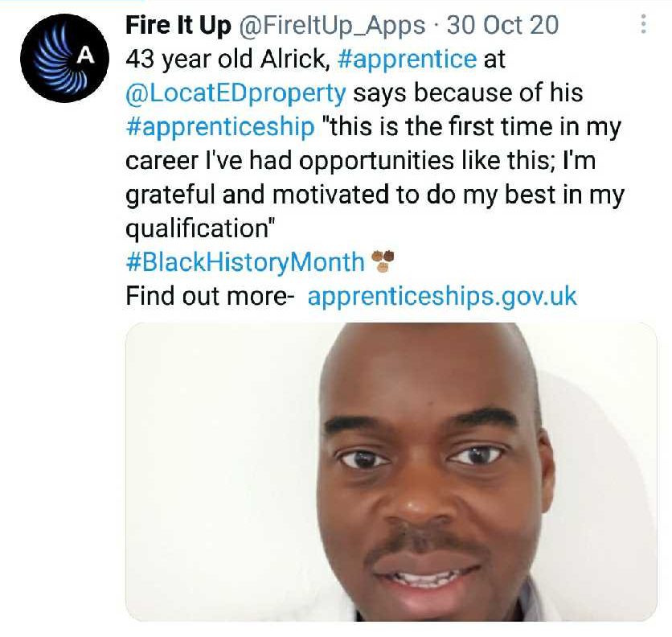View the attached photo of Alrick
Viewport: 672px width, 637px height.
point(391,471)
